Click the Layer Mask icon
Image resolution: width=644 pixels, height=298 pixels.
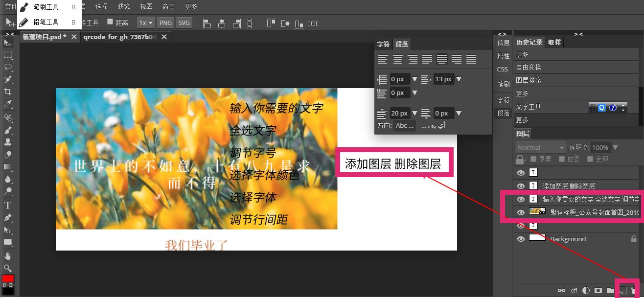point(598,290)
